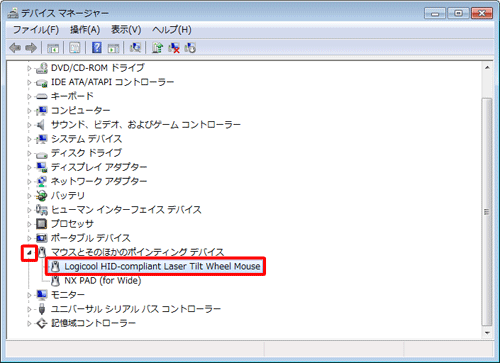Expand DVD/CD-ROM ドライブ node
Image resolution: width=500 pixels, height=363 pixels.
click(29, 68)
